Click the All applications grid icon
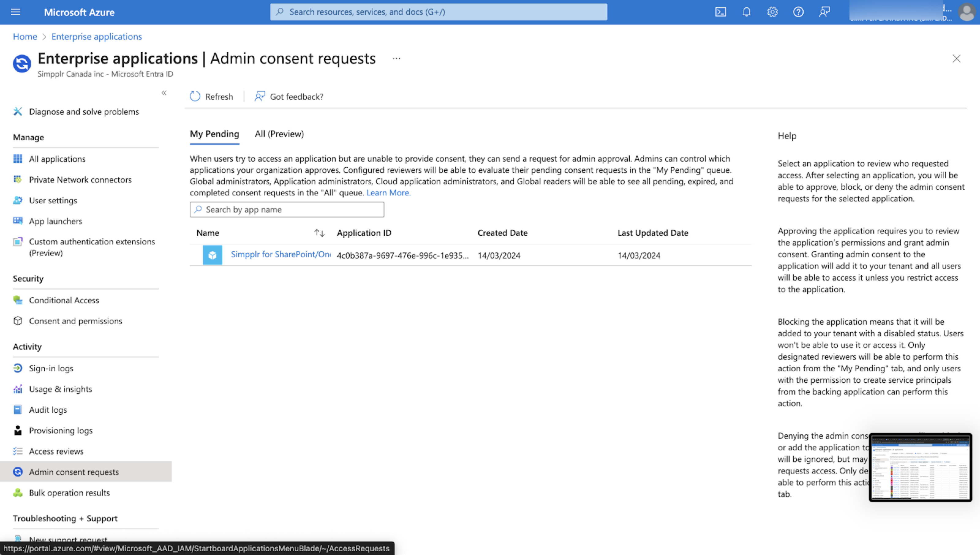The width and height of the screenshot is (980, 555). coord(17,159)
